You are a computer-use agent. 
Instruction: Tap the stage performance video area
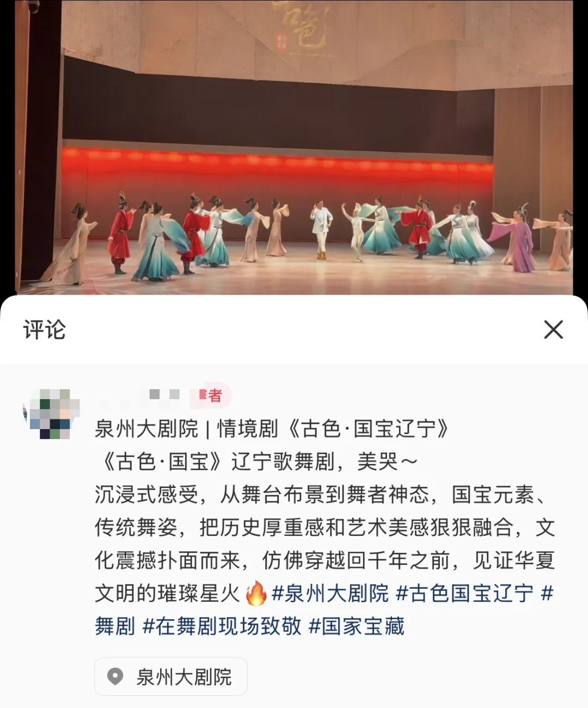pyautogui.click(x=294, y=147)
